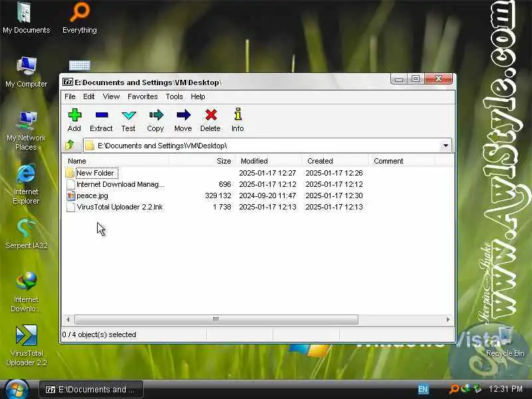This screenshot has height=399, width=532.
Task: Sort by Size column header
Action: click(x=202, y=161)
